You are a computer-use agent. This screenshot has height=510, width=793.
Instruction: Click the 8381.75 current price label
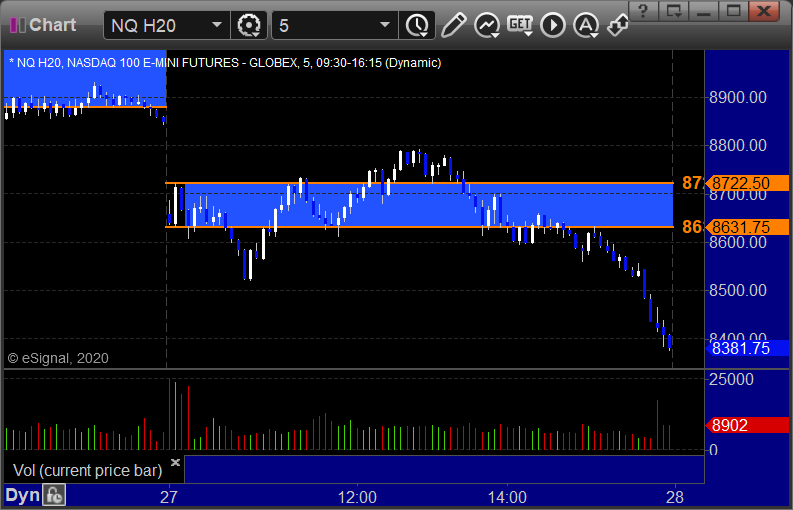point(747,348)
